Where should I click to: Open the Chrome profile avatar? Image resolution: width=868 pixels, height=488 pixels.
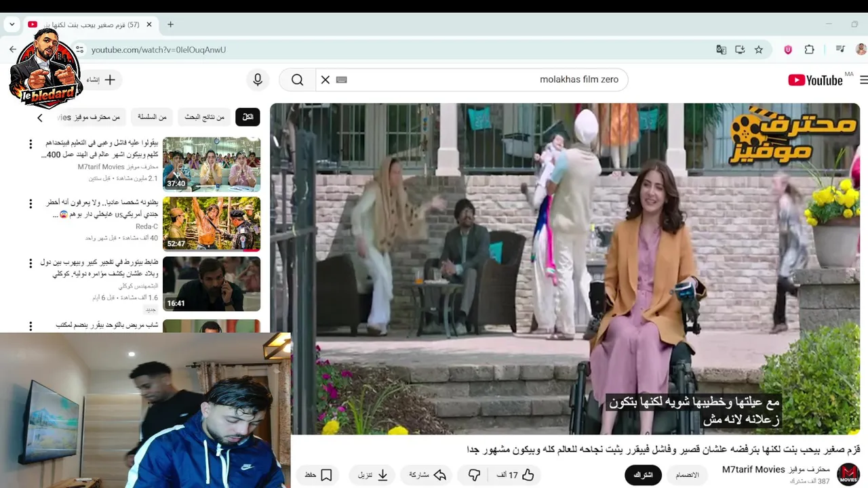point(861,49)
